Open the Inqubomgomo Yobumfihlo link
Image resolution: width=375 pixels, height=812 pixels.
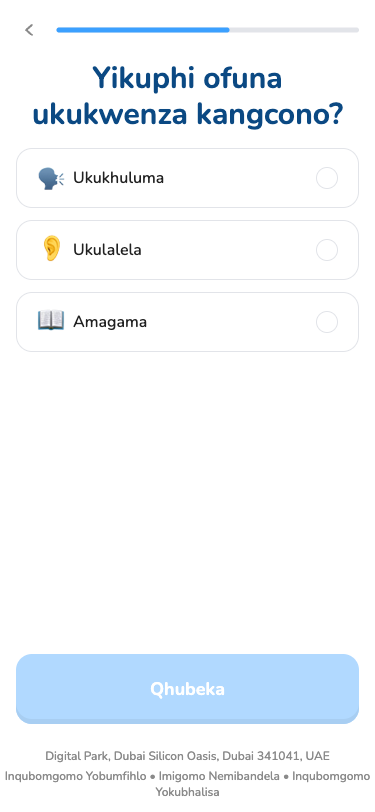point(76,776)
